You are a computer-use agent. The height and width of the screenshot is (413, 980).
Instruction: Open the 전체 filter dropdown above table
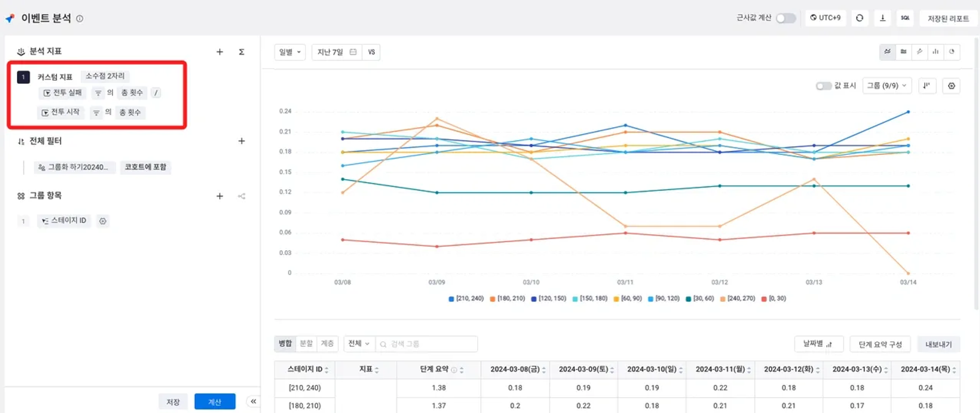click(359, 344)
